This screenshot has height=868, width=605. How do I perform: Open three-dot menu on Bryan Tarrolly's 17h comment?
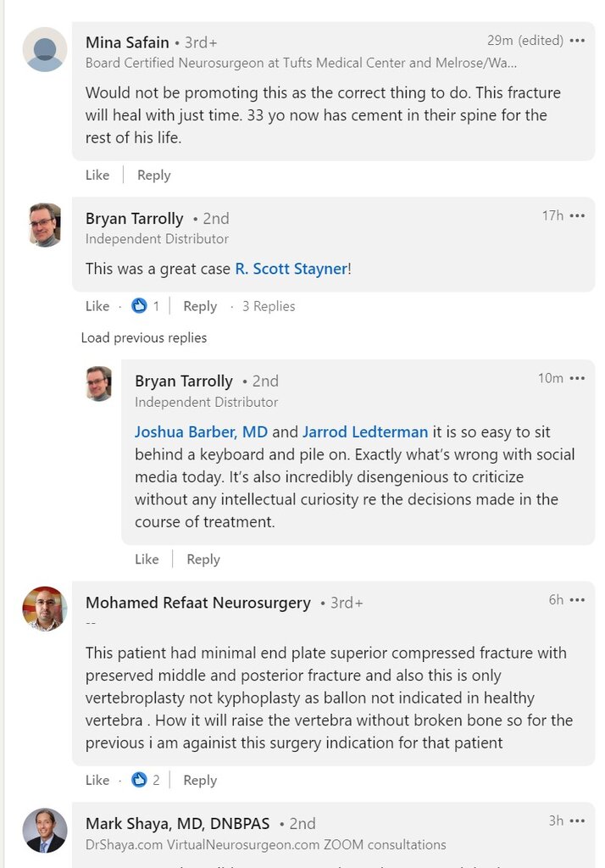click(577, 216)
